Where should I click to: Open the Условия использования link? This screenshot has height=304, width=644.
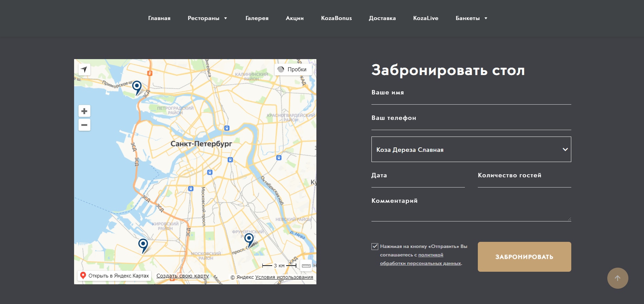(x=284, y=277)
